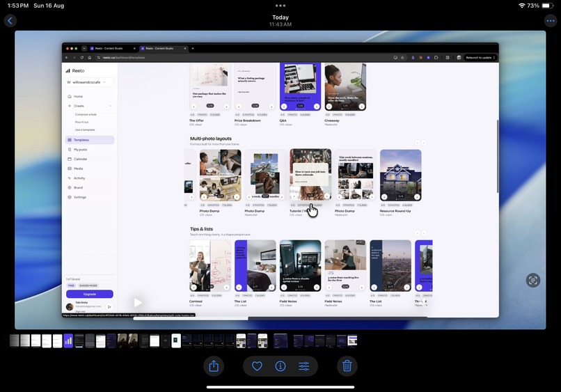
Task: Tap the Share icon below the video
Action: (x=214, y=366)
